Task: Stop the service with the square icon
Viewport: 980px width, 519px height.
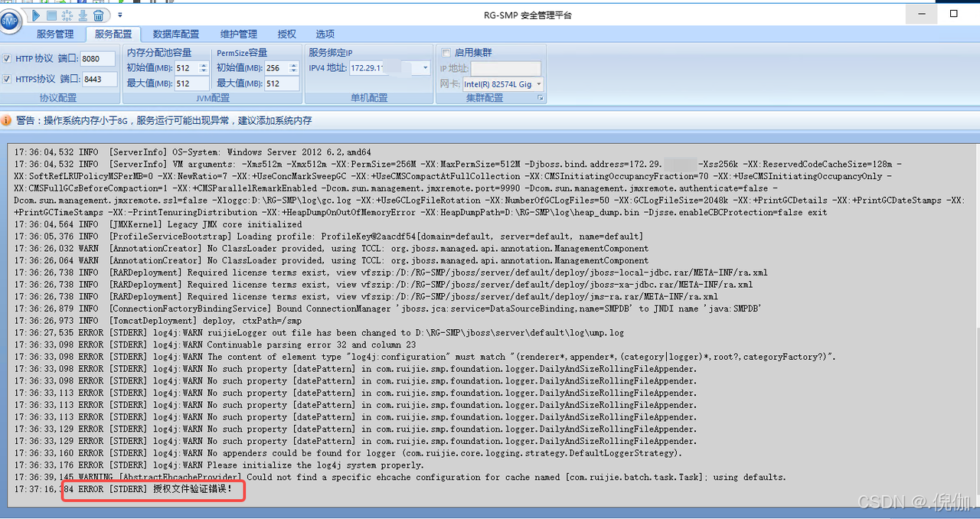Action: (51, 15)
